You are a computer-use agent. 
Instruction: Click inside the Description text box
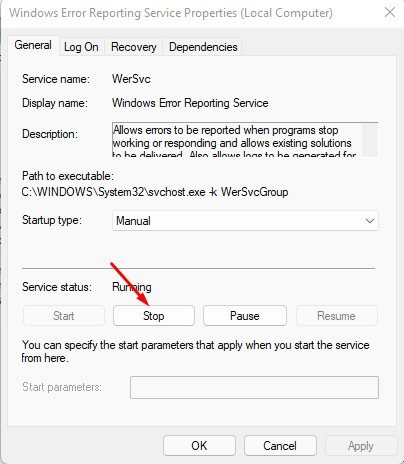237,140
